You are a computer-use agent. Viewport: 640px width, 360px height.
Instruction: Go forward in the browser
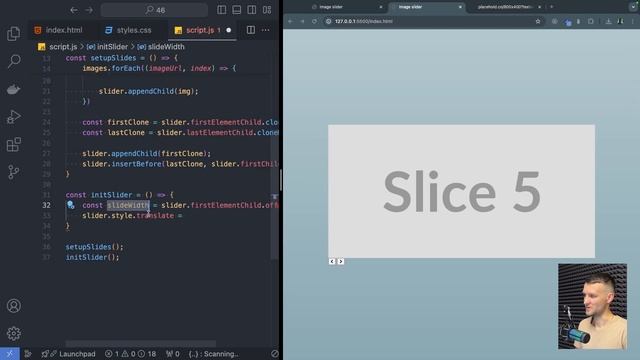click(x=302, y=21)
